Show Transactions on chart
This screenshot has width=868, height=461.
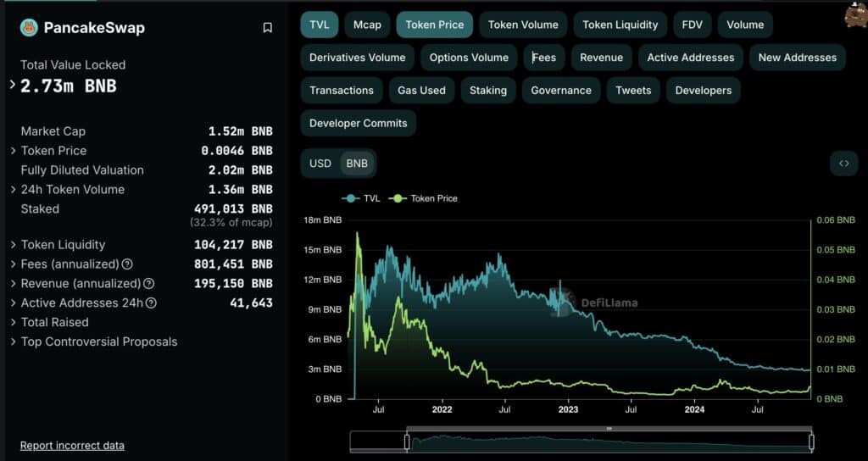[x=342, y=90]
